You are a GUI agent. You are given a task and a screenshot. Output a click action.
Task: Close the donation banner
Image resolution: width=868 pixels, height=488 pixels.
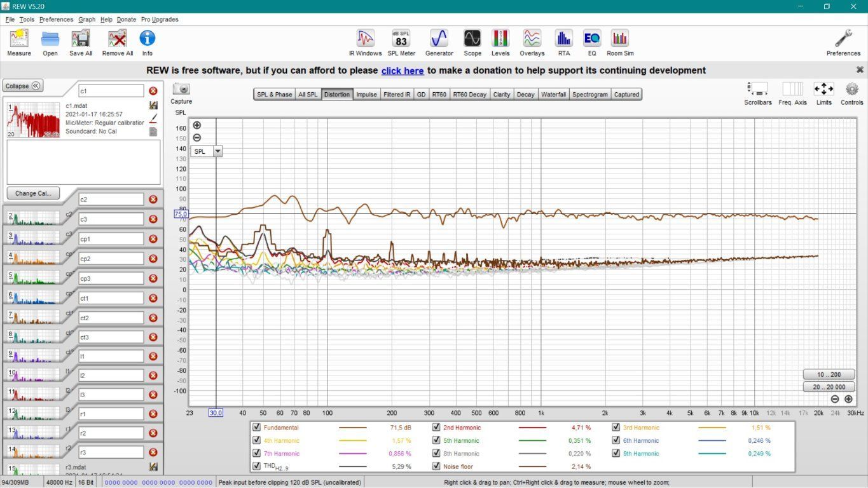coord(860,70)
